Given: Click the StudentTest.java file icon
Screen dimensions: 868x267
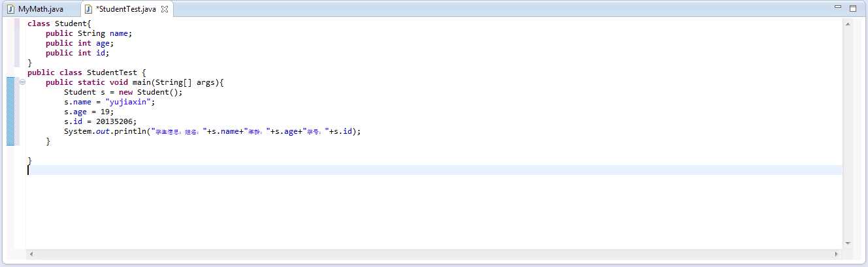Looking at the screenshot, I should 88,9.
